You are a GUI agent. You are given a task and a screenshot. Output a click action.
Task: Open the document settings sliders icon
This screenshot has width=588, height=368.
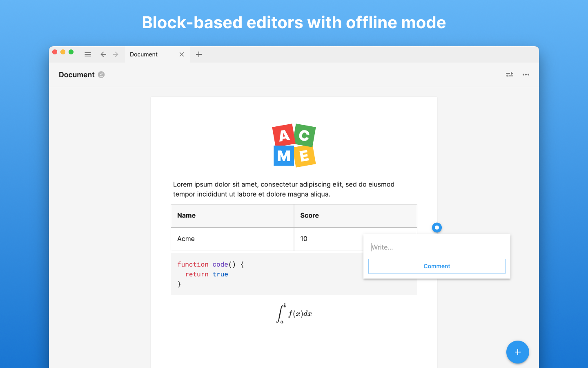510,75
